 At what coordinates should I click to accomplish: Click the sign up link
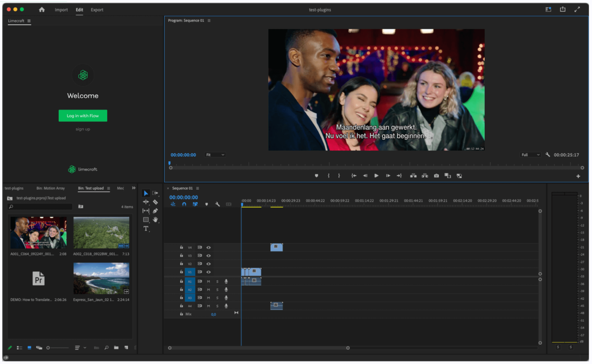(x=83, y=129)
